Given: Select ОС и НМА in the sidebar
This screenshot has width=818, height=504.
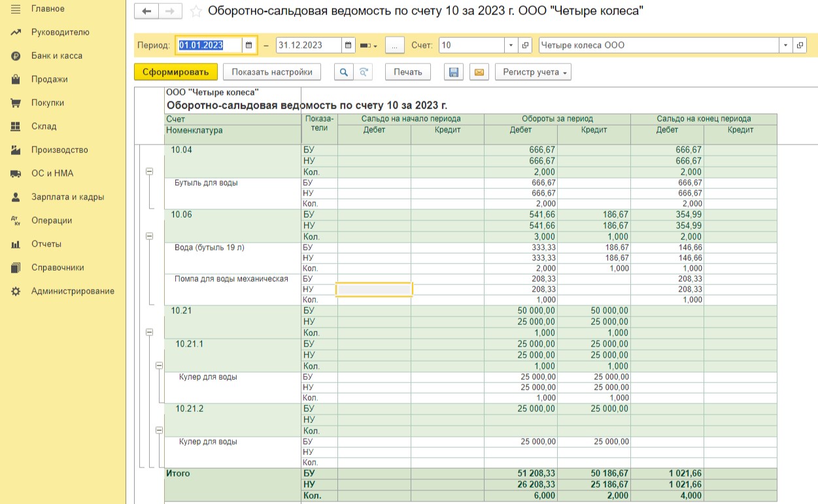Looking at the screenshot, I should (52, 173).
